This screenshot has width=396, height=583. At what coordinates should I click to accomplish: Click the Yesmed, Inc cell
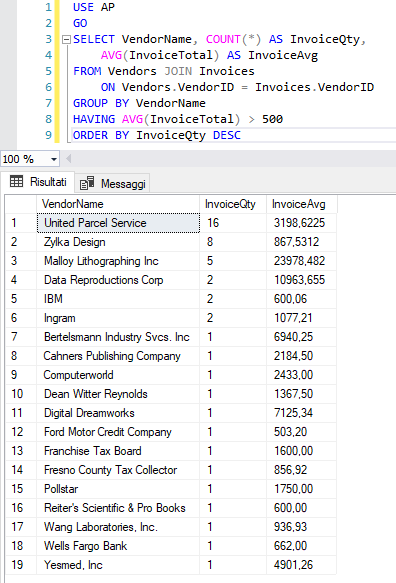pos(118,565)
